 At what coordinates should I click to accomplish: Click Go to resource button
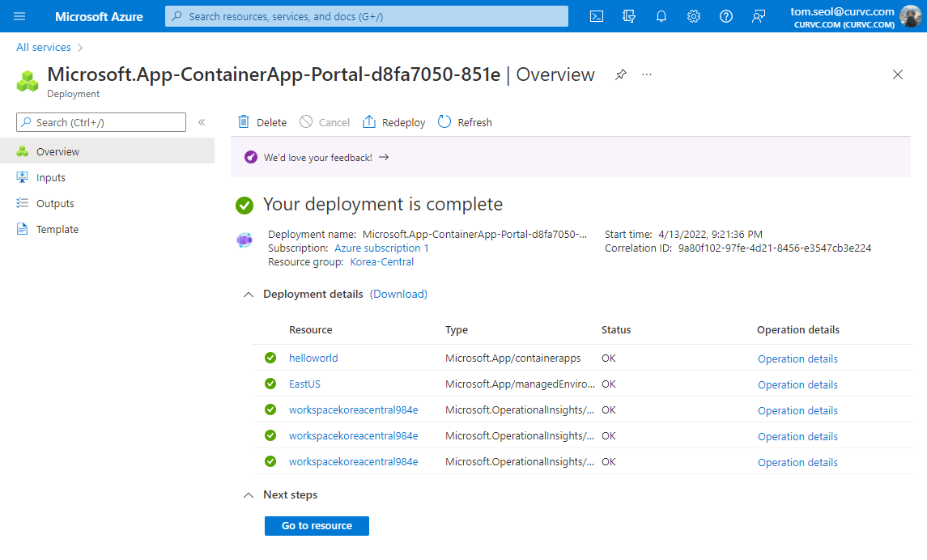click(317, 526)
